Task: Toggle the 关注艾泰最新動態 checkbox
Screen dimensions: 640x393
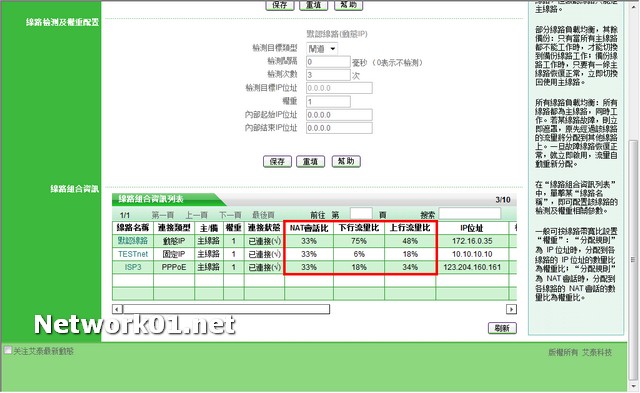Action: 8,350
